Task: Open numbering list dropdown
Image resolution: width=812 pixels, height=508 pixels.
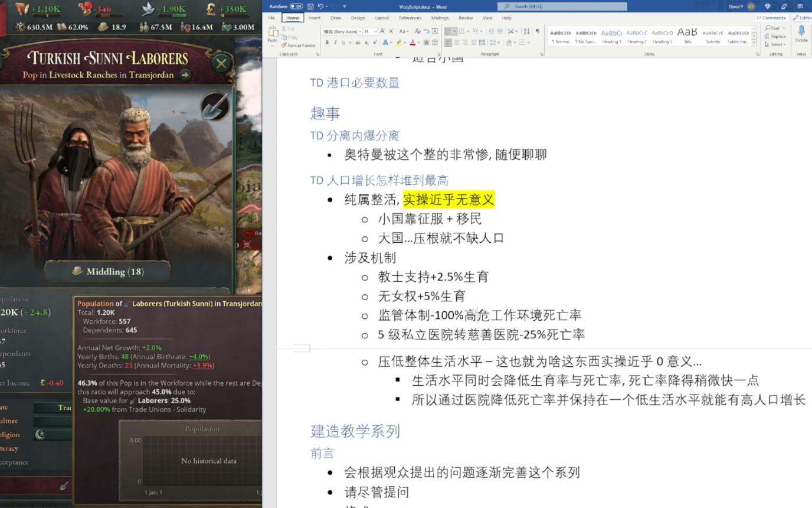Action: click(x=467, y=31)
